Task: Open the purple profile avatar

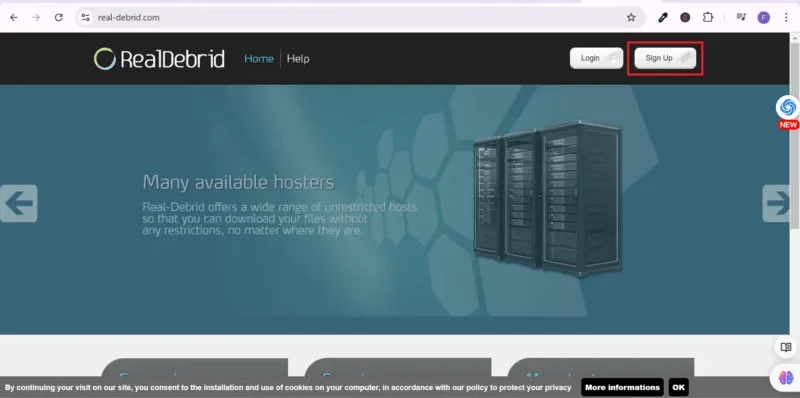Action: 763,18
